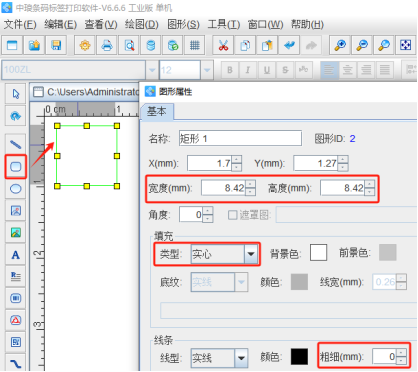Image resolution: width=418 pixels, height=372 pixels.
Task: Select the straight line drawing tool
Action: pos(16,144)
